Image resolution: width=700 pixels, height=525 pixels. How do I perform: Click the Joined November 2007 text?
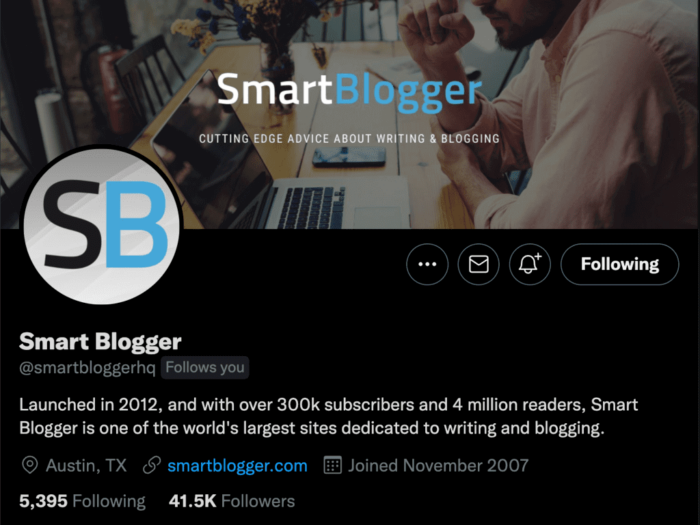(438, 466)
